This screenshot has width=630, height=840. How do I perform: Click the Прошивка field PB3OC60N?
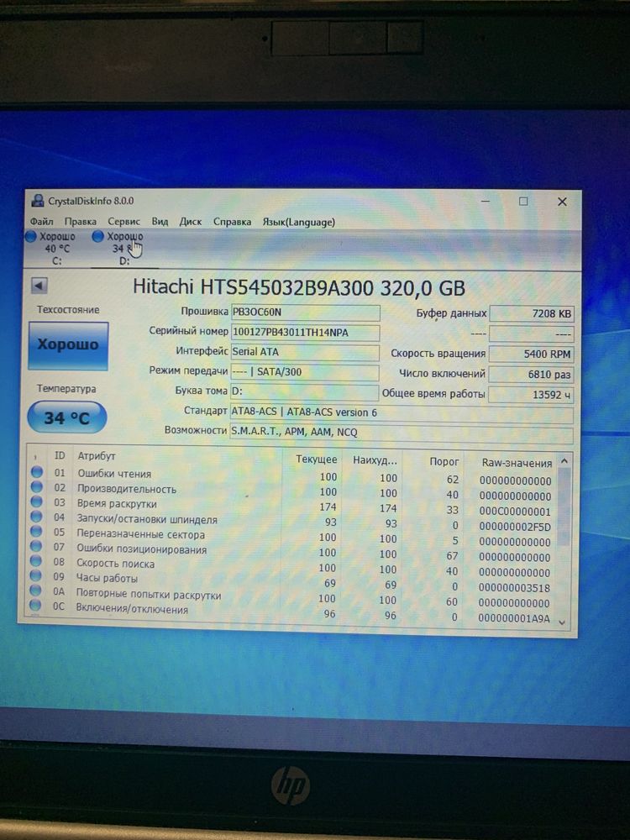305,312
